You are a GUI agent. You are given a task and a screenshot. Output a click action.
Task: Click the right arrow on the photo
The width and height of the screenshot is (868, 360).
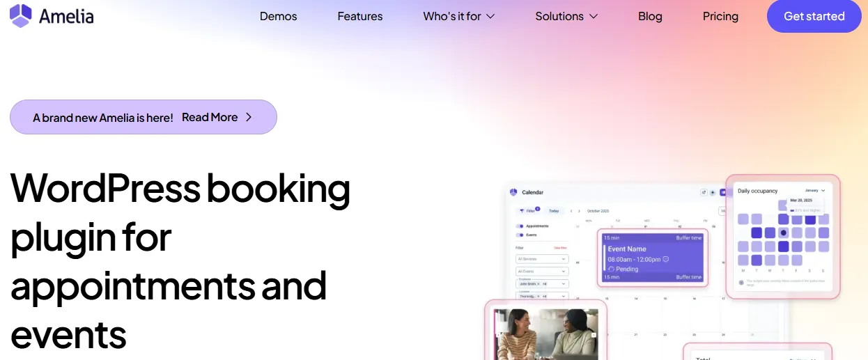tap(594, 335)
